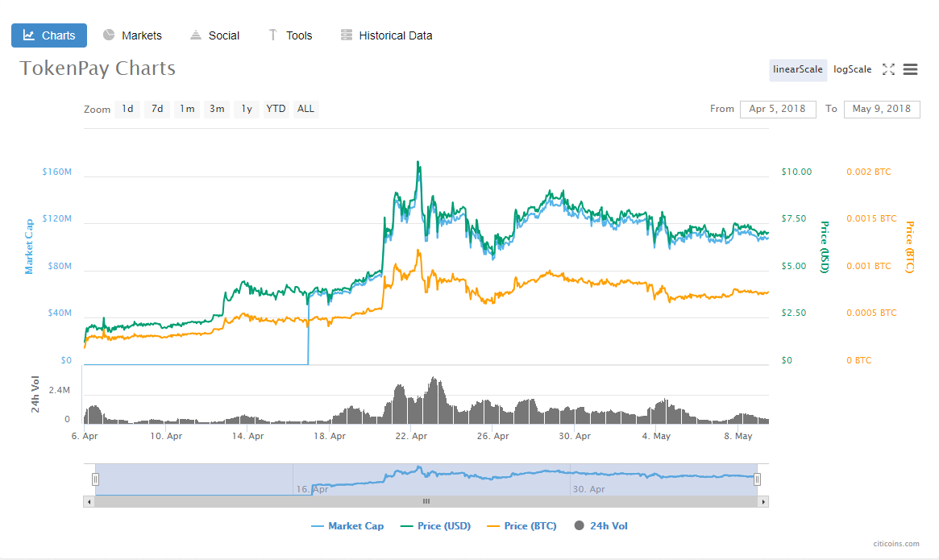Screen dimensions: 939x560
Task: Click the 30. Apr navigator label
Action: pos(588,489)
